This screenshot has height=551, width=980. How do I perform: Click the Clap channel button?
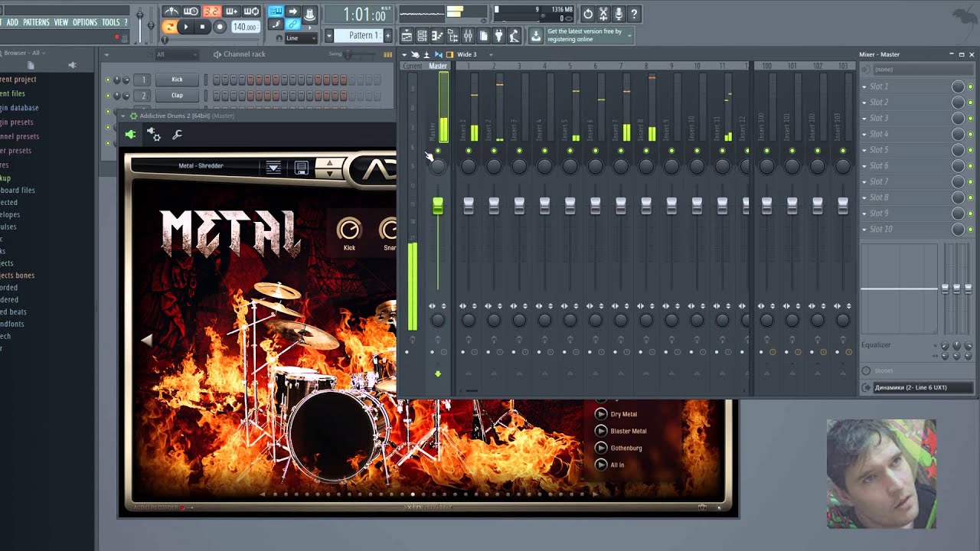pos(177,96)
